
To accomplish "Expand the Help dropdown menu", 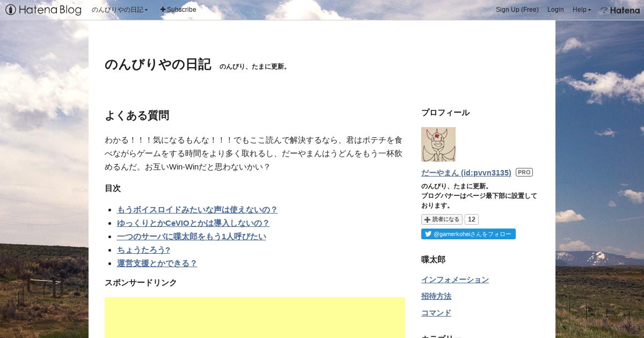I will point(581,10).
